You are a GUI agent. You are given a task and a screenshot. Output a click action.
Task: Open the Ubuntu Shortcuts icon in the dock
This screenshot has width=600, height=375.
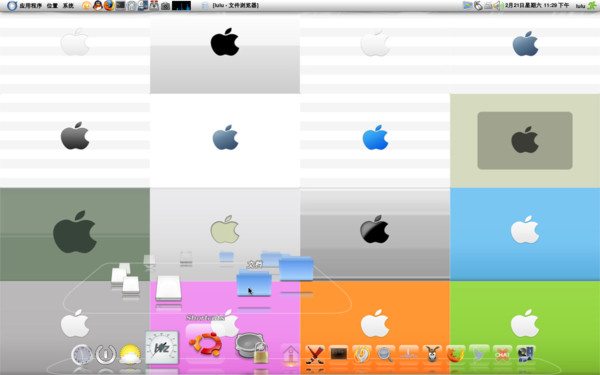click(205, 344)
